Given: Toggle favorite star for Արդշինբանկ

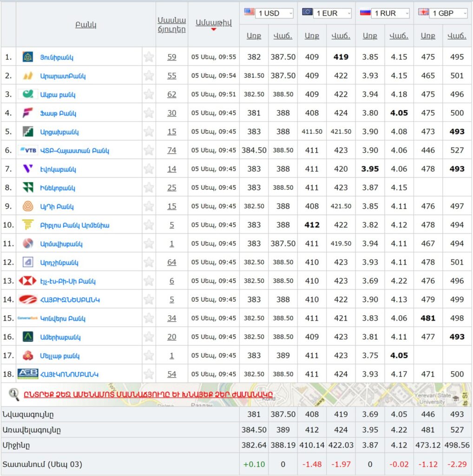Looking at the screenshot, I should tap(149, 262).
